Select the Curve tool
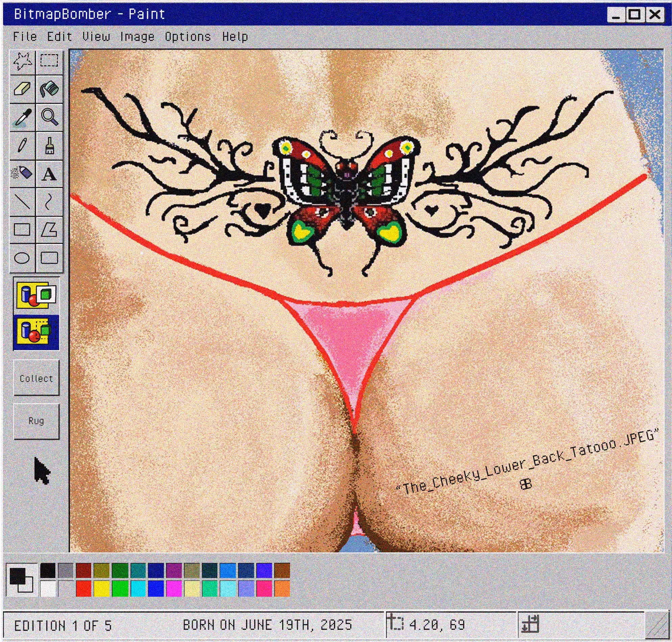Viewport: 672px width, 642px height. point(49,202)
